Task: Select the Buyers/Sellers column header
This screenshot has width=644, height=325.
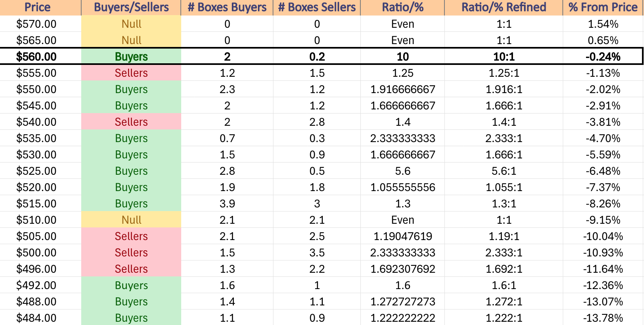Action: (x=131, y=7)
